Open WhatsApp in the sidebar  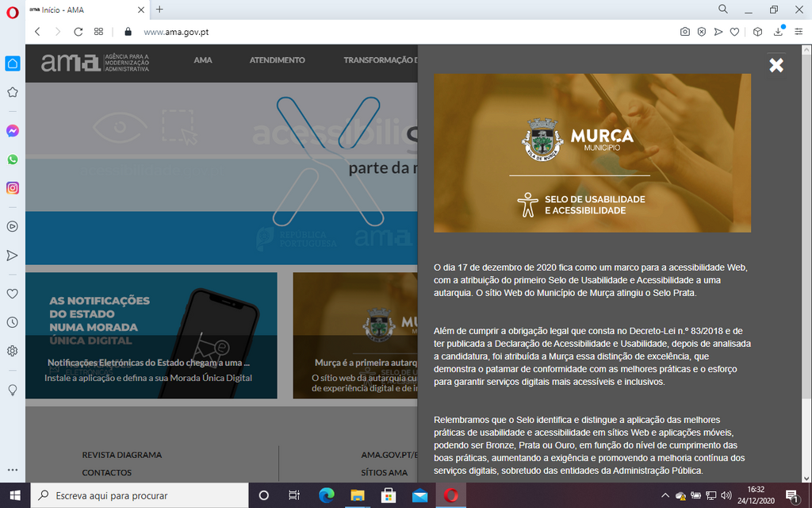click(13, 160)
